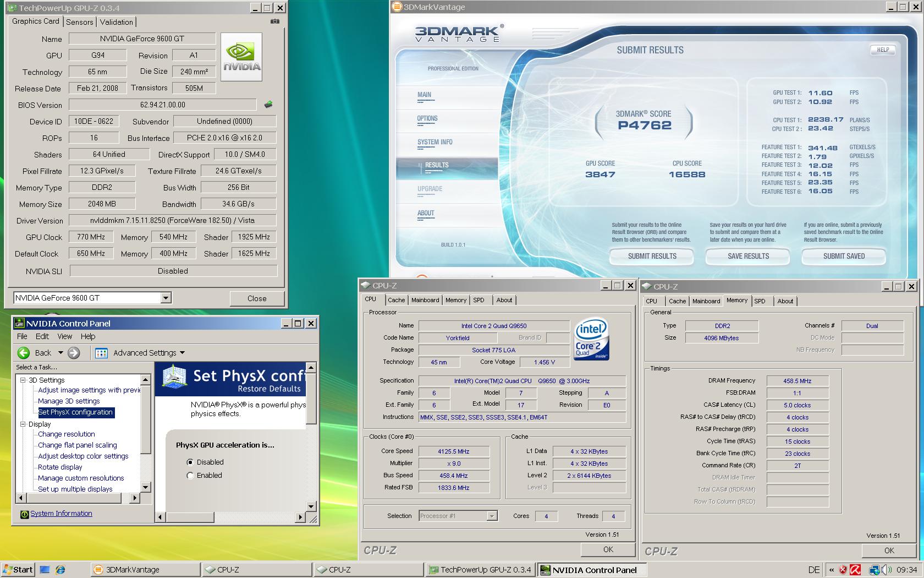Click the HELP button in 3DMark Vantage
This screenshot has height=578, width=924.
pos(883,50)
